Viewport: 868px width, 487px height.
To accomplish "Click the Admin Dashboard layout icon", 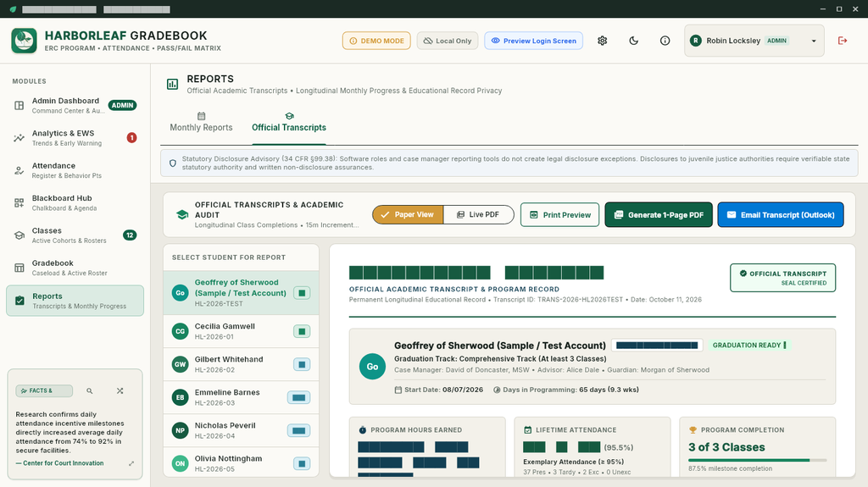I will (x=19, y=105).
